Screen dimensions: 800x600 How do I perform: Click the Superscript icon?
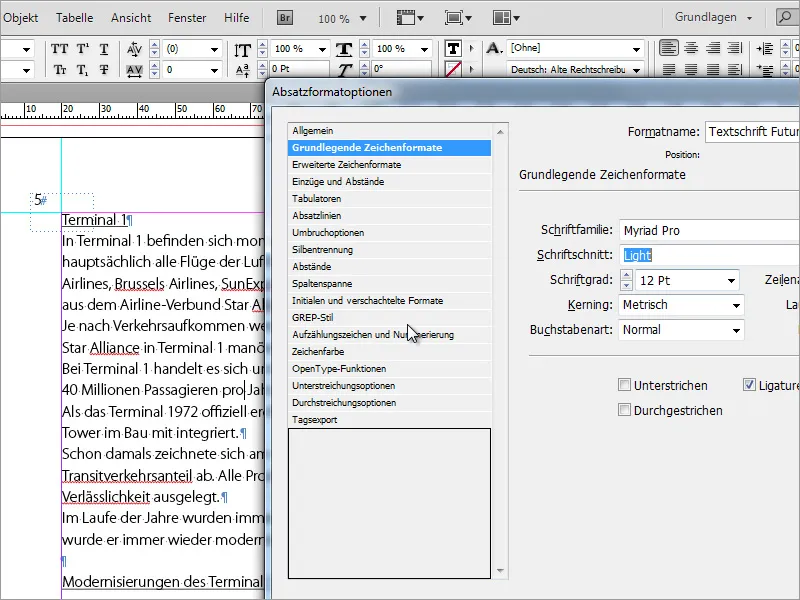point(82,49)
